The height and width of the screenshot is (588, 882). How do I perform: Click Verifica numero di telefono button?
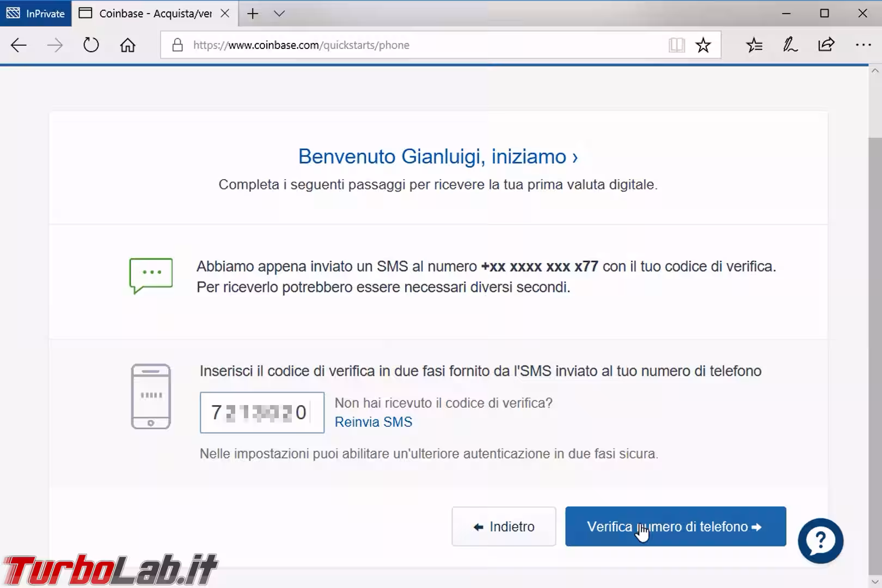click(x=675, y=526)
